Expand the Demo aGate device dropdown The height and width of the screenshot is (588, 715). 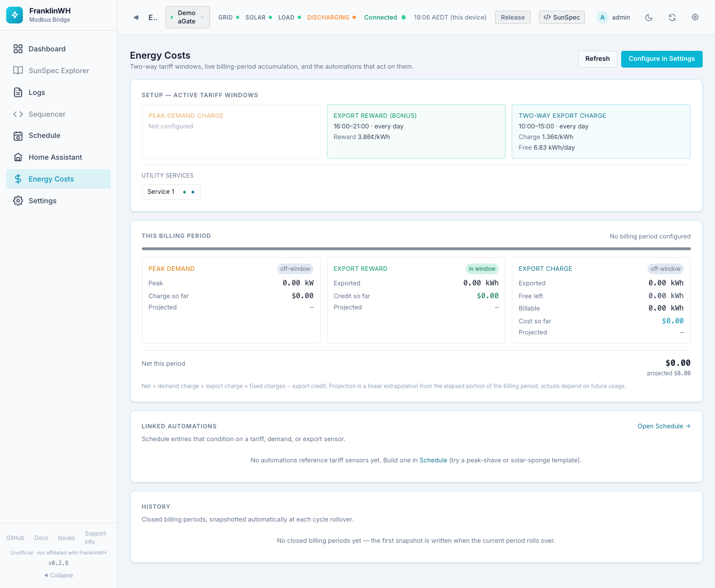188,17
